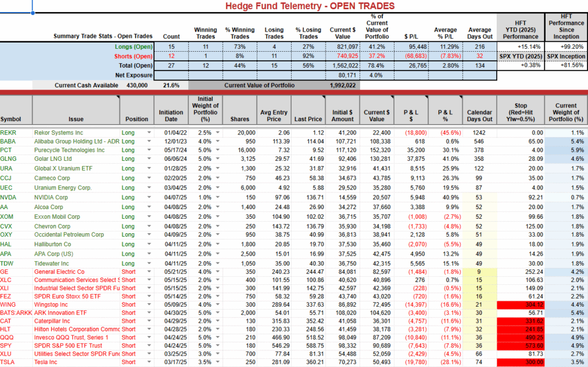Open Initial Weight dropdown in CCJ row
588x367 pixels.
click(x=218, y=178)
